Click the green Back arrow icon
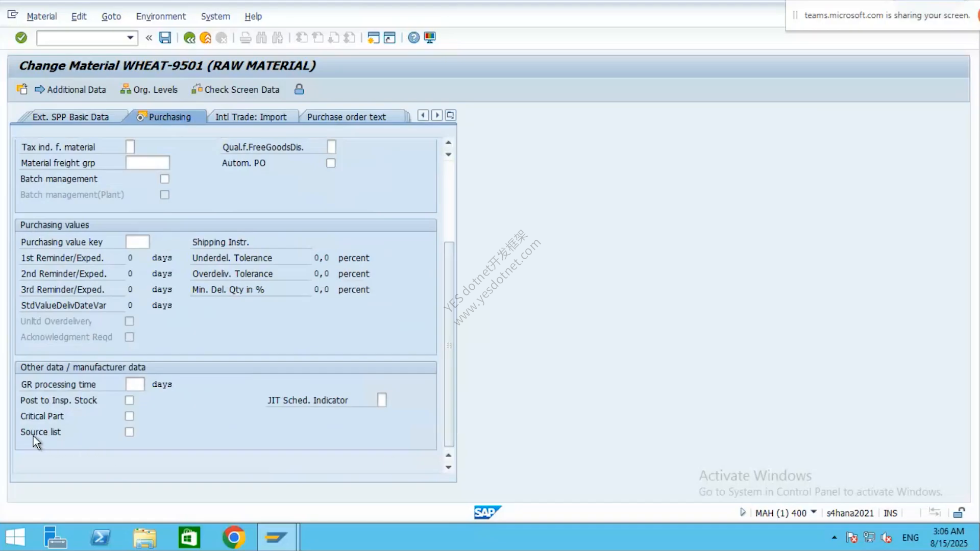 pos(189,38)
